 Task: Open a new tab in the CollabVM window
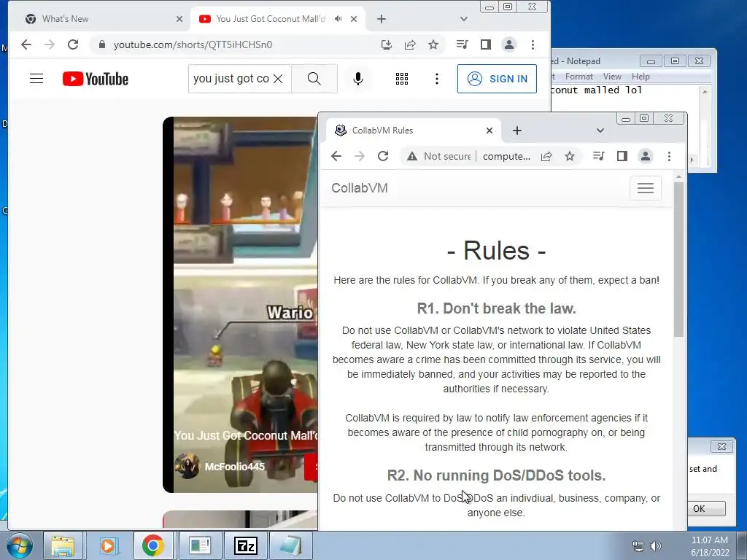coord(517,131)
